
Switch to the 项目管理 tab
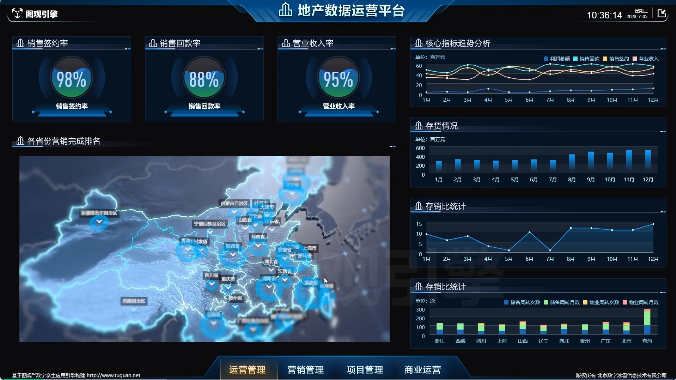pyautogui.click(x=365, y=370)
